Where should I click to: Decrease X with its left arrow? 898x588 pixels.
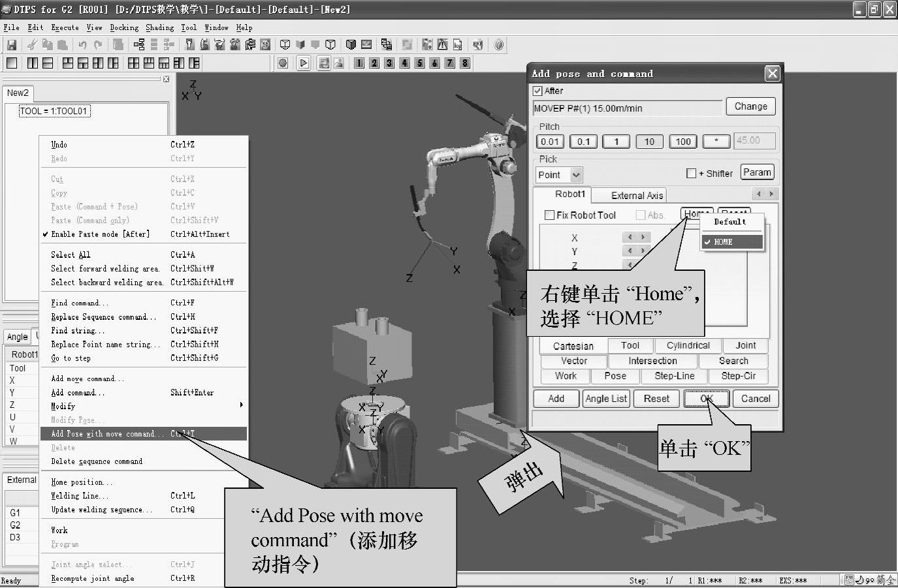point(630,238)
